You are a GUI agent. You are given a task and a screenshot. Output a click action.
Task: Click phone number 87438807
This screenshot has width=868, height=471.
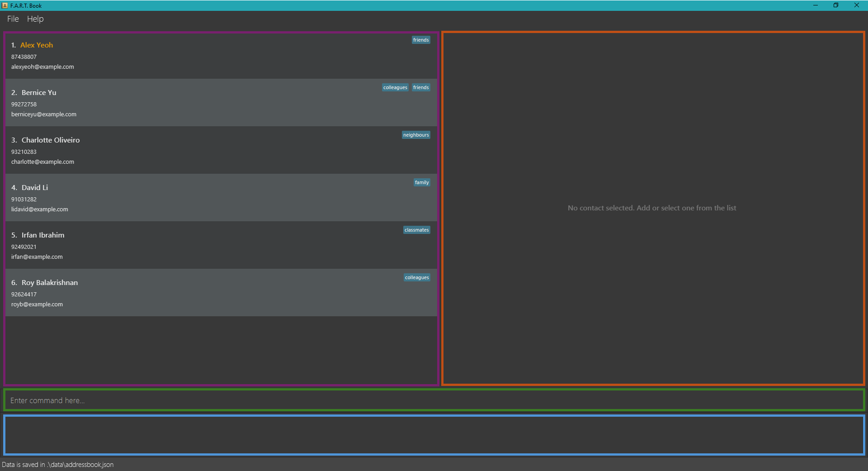click(24, 57)
